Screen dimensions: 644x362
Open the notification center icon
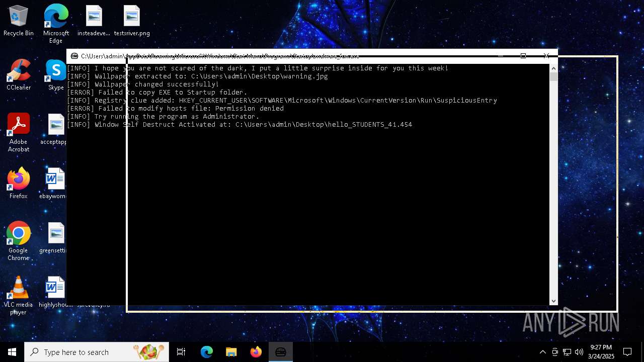click(627, 352)
